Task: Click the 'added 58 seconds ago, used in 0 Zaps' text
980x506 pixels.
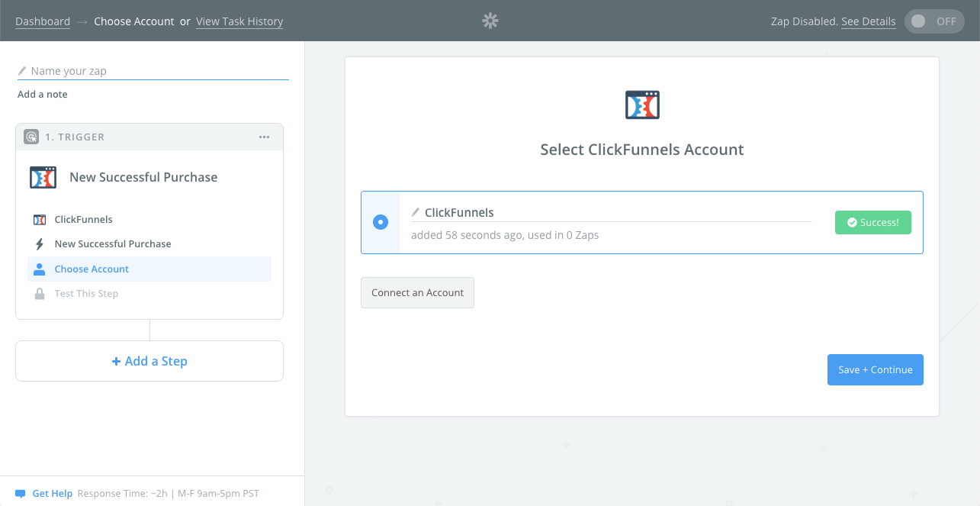Action: (x=505, y=235)
